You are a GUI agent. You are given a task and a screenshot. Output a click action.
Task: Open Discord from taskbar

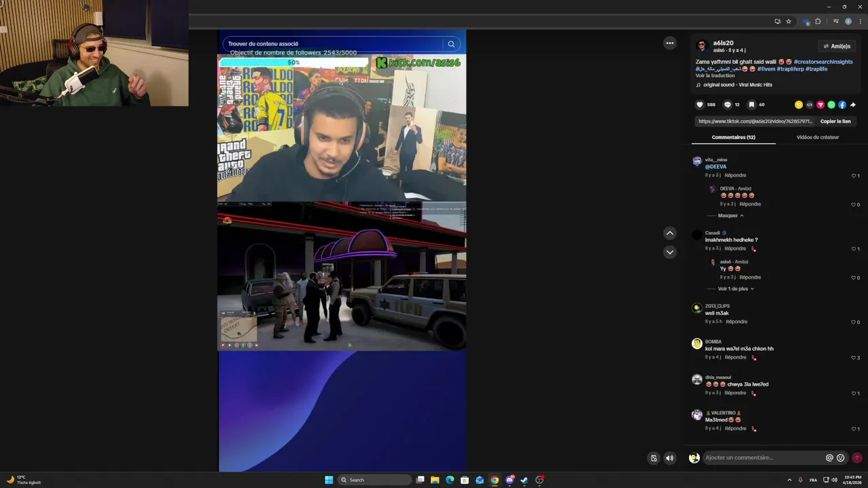pos(509,480)
